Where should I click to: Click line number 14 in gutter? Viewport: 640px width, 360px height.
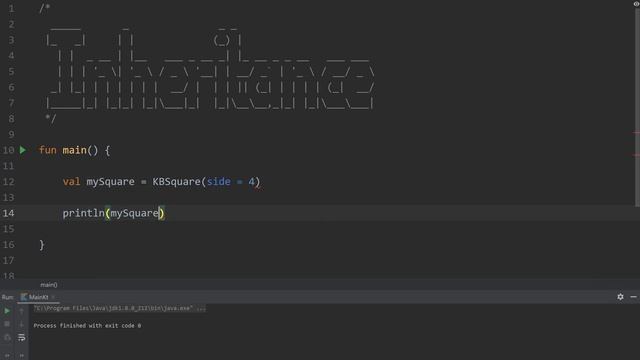coord(8,213)
